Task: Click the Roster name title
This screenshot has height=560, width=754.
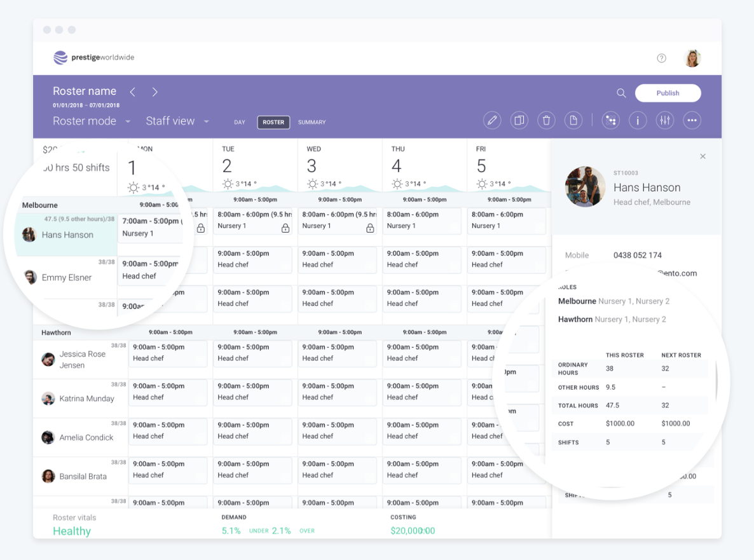Action: pyautogui.click(x=84, y=92)
